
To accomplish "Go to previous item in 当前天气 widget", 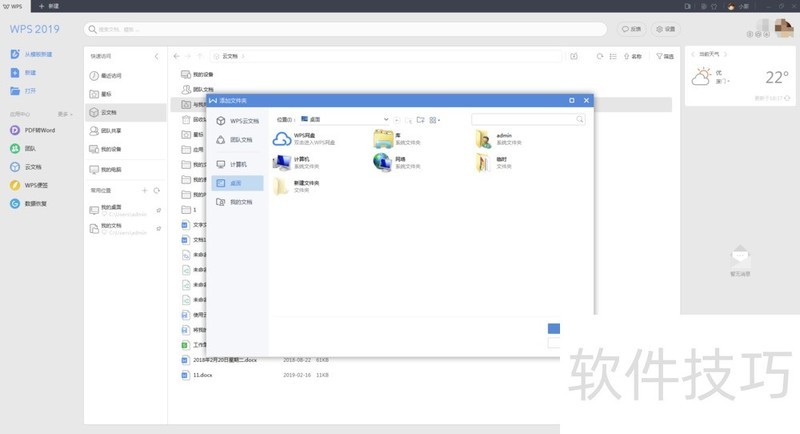I will pos(693,54).
